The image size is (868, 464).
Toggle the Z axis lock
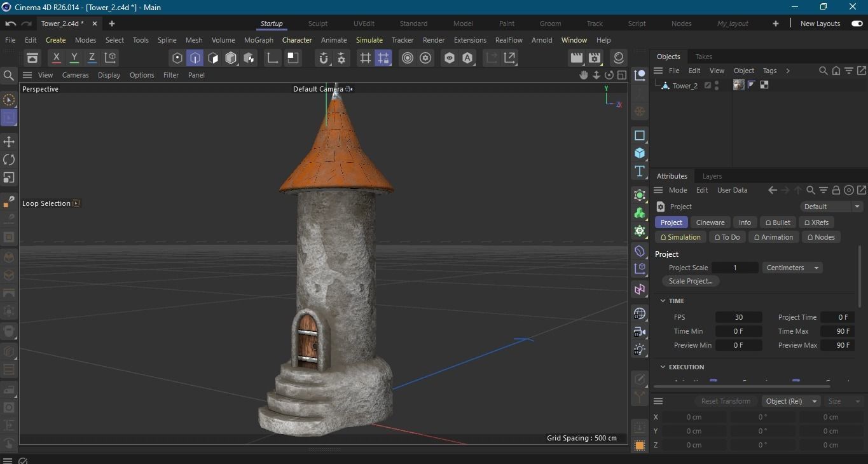coord(92,58)
